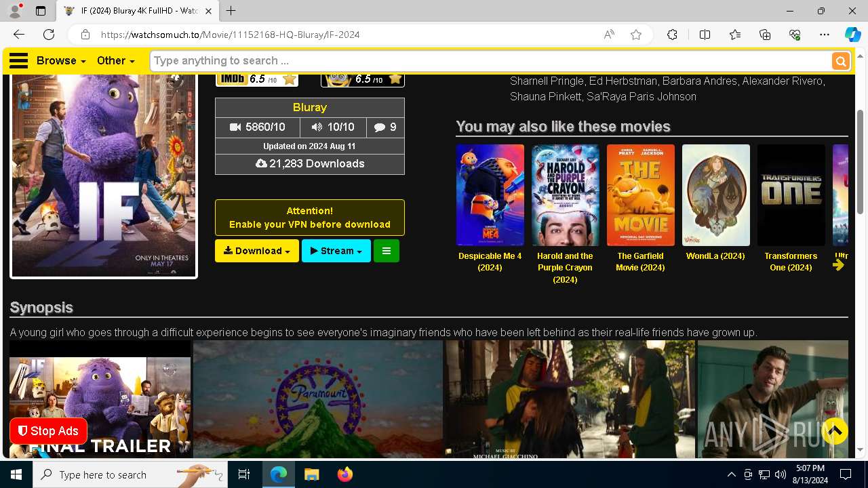Open The Garfield Movie poster
Screen dimensions: 868x488
coord(641,195)
